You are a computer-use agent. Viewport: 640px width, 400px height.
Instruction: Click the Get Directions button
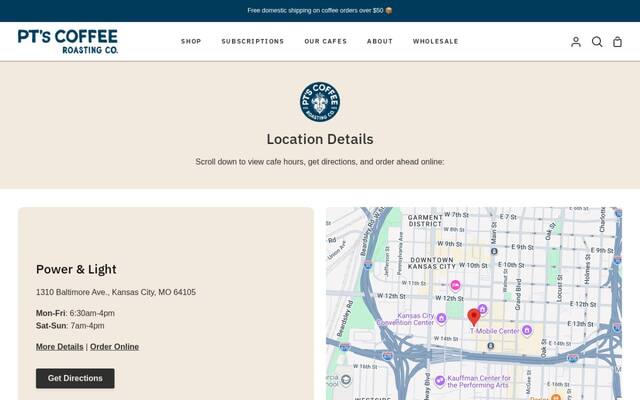(x=75, y=378)
